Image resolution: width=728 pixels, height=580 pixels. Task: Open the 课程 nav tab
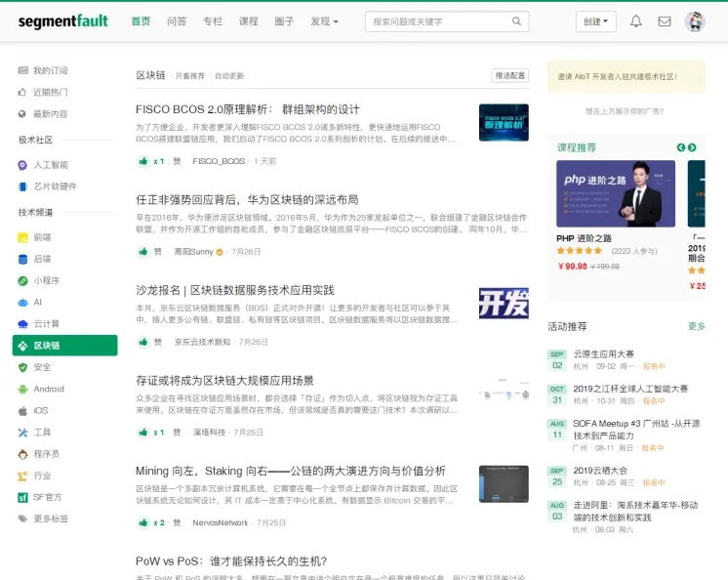tap(249, 21)
